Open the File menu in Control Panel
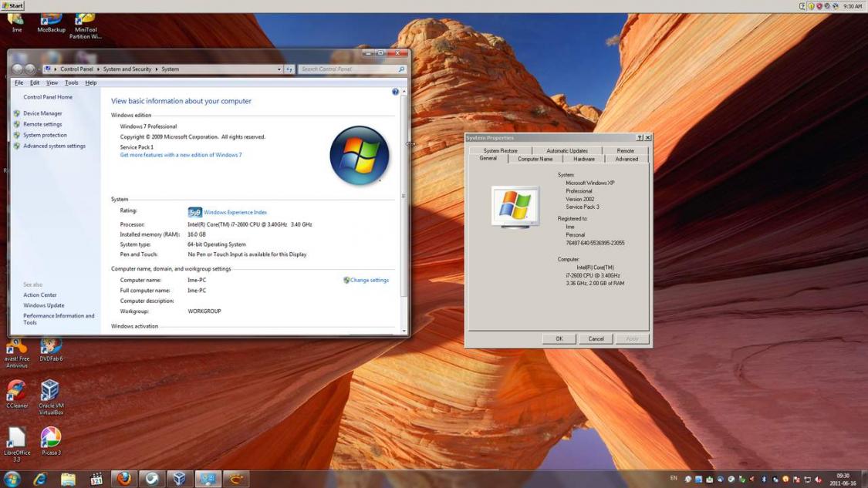Screen dimensions: 868x488 19,83
